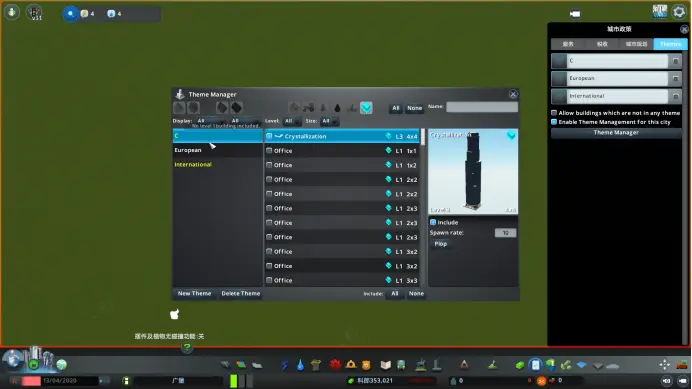This screenshot has width=692, height=389.
Task: Click the camera icon at top right
Action: [575, 14]
